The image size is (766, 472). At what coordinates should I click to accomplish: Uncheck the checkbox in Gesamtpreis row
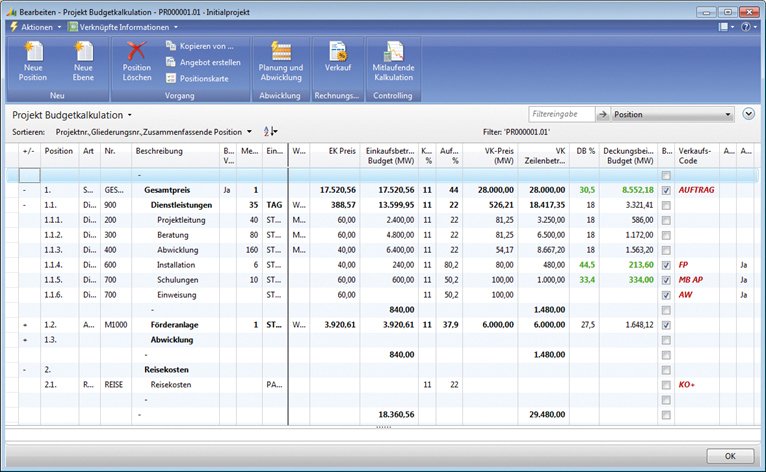click(666, 191)
